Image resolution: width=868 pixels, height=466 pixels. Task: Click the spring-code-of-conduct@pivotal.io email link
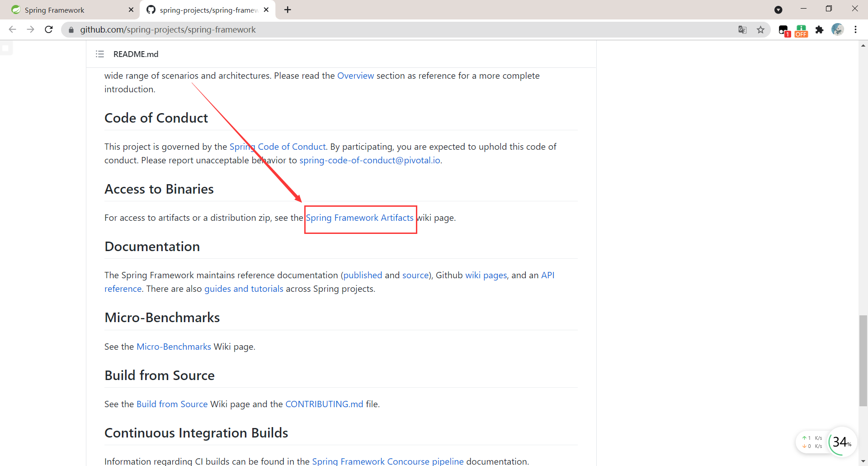(370, 160)
